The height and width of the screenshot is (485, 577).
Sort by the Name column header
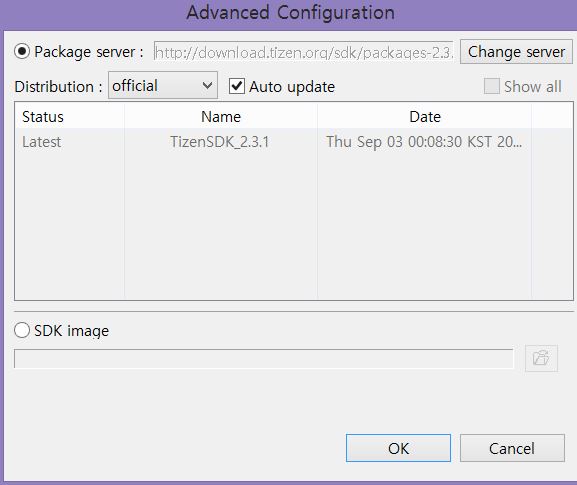[221, 117]
